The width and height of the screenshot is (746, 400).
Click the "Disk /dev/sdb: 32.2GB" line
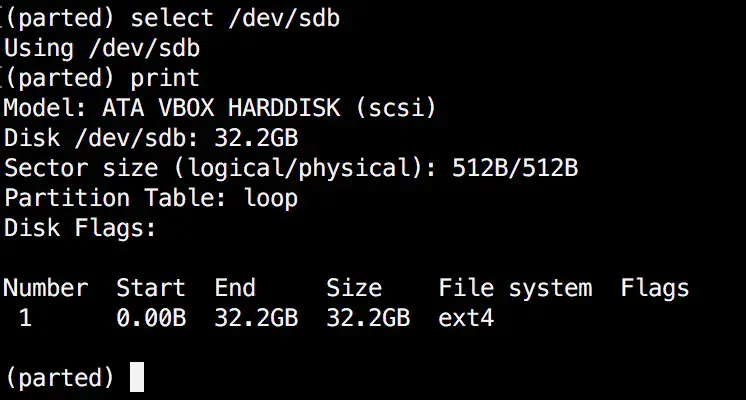click(x=151, y=137)
